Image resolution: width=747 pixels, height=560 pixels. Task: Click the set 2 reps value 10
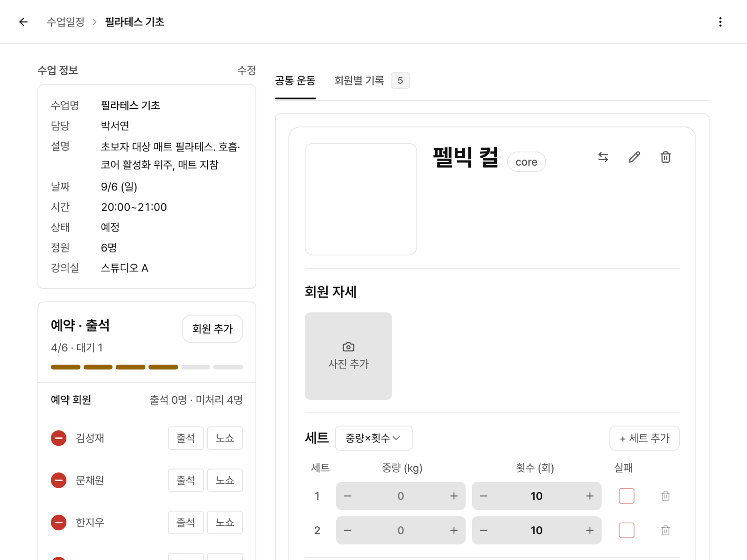tap(536, 530)
